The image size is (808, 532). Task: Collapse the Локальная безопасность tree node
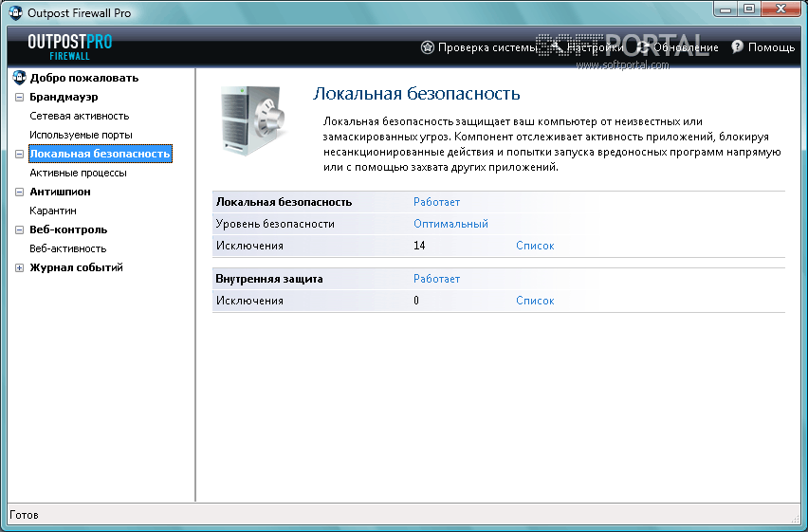tap(19, 154)
